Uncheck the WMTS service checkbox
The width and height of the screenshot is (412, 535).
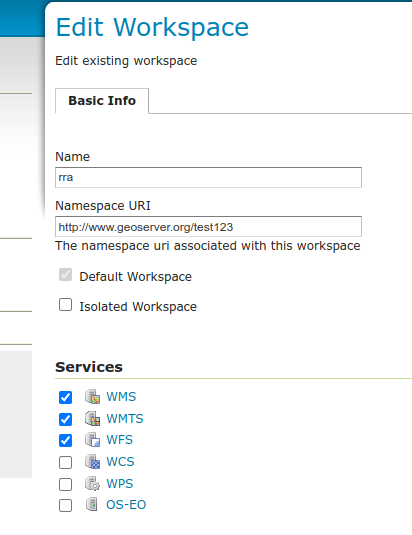65,419
